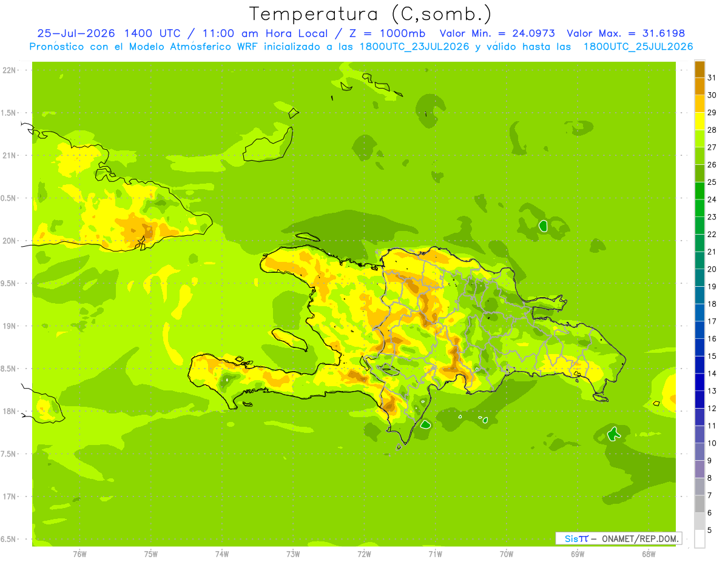Click the "69W" longitude axis label

[578, 554]
